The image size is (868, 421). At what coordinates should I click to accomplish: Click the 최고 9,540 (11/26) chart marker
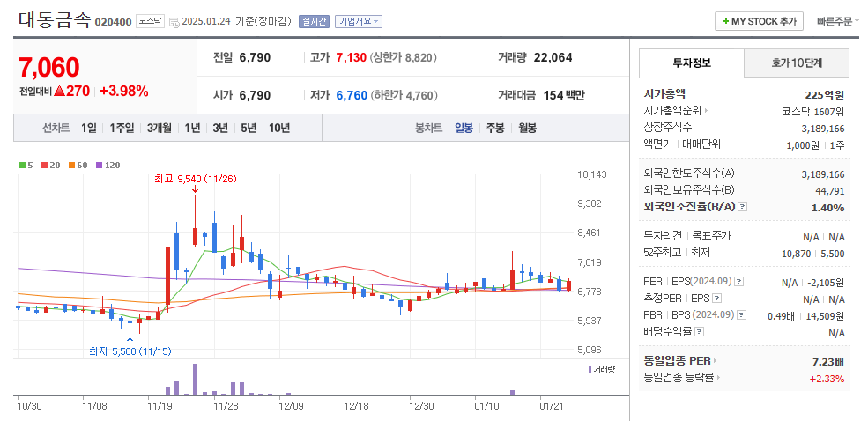click(x=196, y=180)
